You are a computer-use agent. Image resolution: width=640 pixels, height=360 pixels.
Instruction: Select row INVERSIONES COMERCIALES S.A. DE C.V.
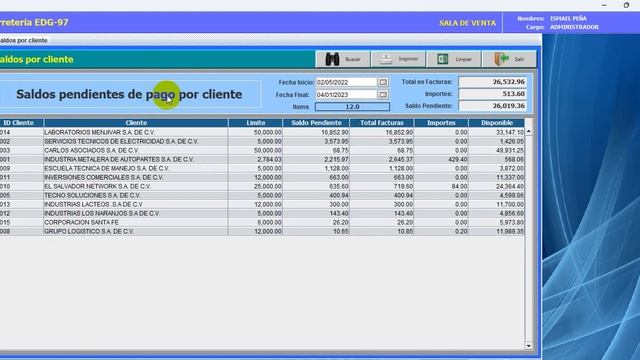pos(262,178)
